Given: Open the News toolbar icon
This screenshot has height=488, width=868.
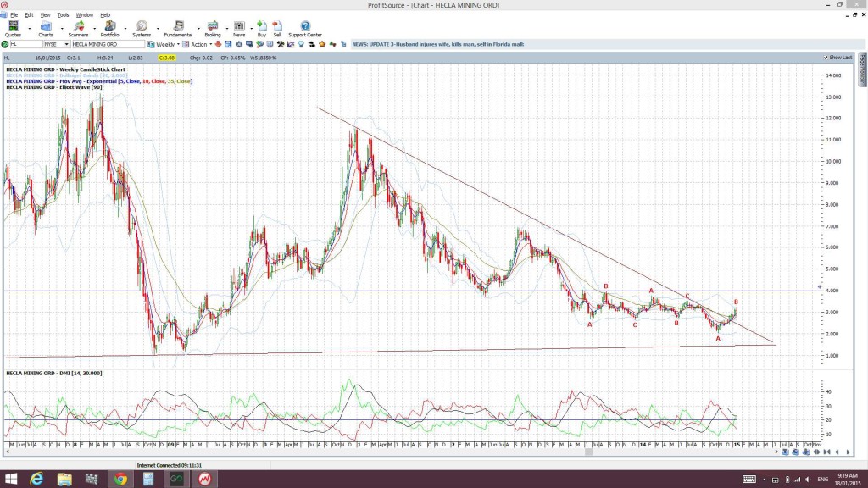Looking at the screenshot, I should pyautogui.click(x=239, y=26).
